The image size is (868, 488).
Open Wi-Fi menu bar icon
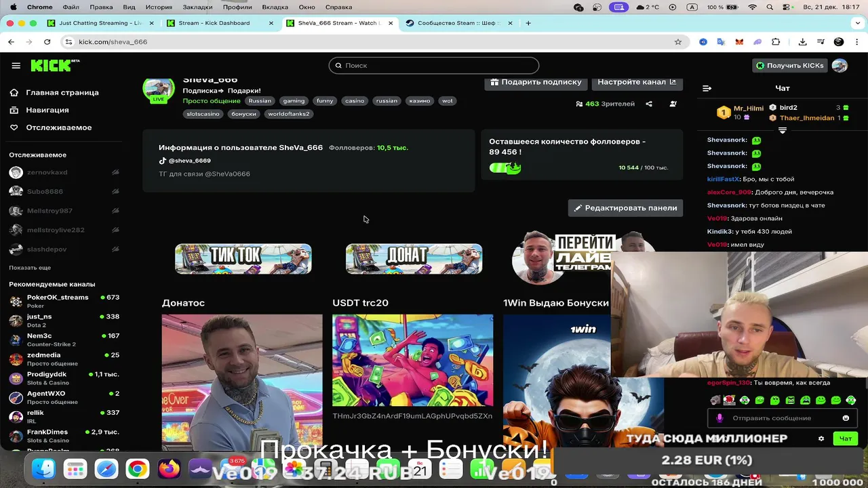pos(752,7)
